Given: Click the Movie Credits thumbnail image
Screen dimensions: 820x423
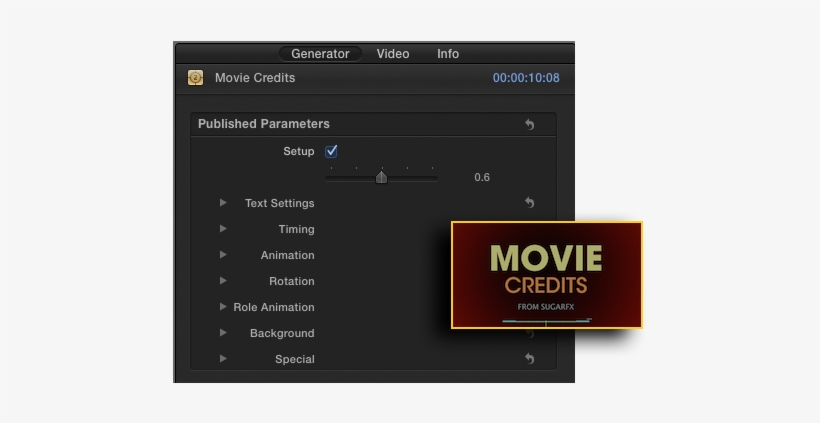Looking at the screenshot, I should click(x=546, y=275).
